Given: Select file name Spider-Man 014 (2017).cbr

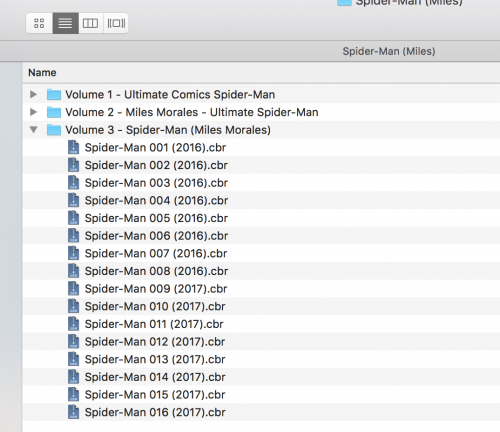Looking at the screenshot, I should (x=155, y=377).
